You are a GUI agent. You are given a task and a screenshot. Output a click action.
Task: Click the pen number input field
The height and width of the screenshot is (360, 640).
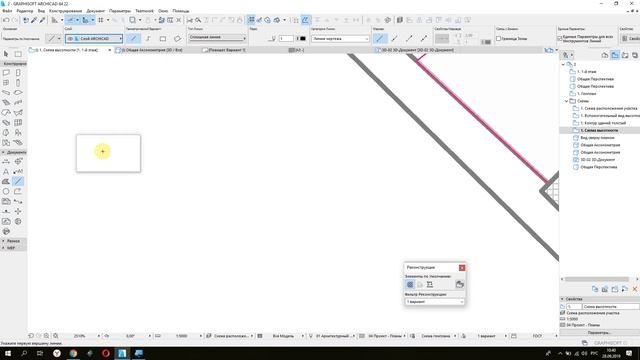(286, 38)
